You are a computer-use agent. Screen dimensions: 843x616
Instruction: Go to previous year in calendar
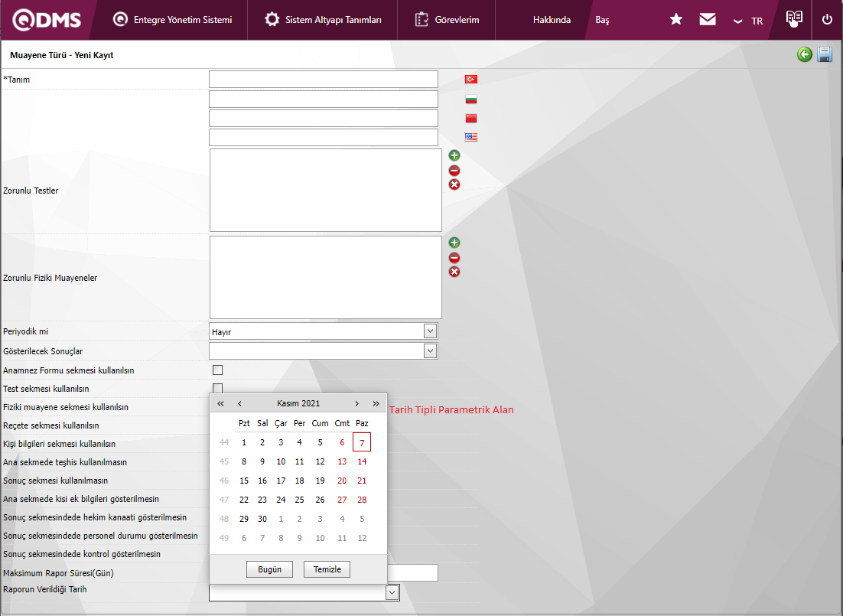point(220,403)
